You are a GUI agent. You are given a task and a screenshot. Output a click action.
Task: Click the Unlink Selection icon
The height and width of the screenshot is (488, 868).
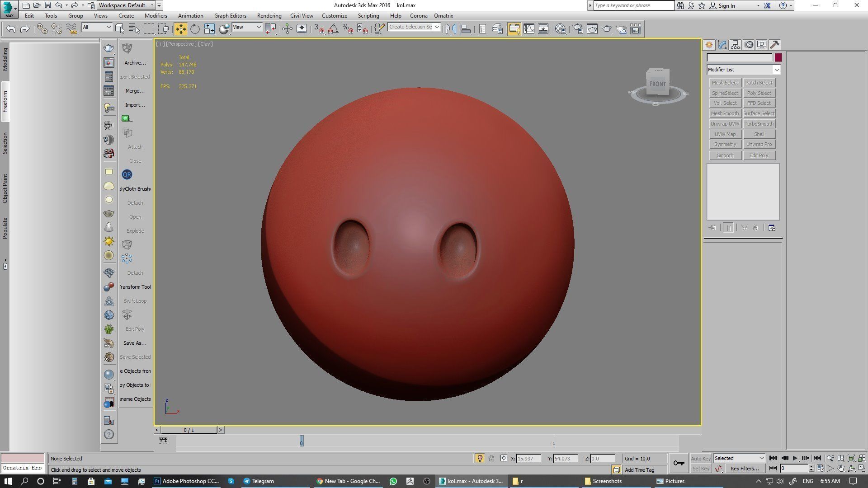point(57,29)
